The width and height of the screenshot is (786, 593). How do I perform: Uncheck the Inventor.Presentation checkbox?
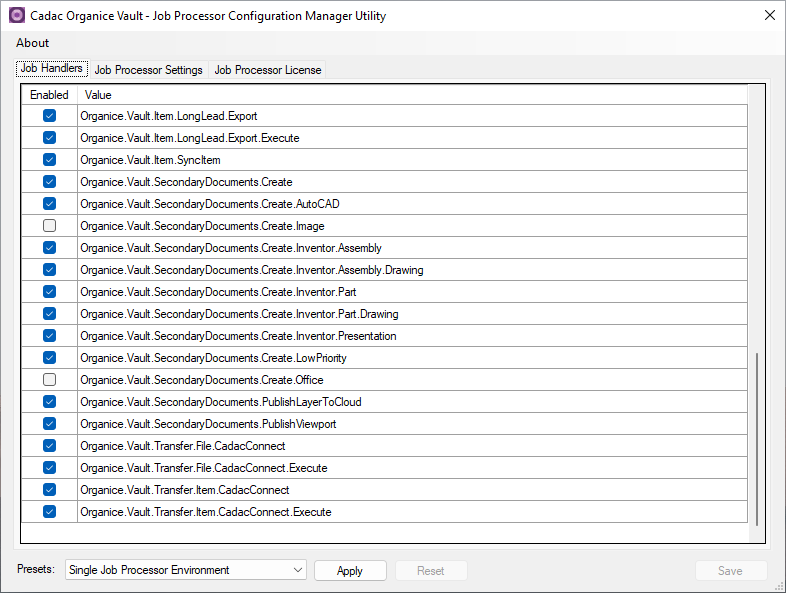(49, 336)
